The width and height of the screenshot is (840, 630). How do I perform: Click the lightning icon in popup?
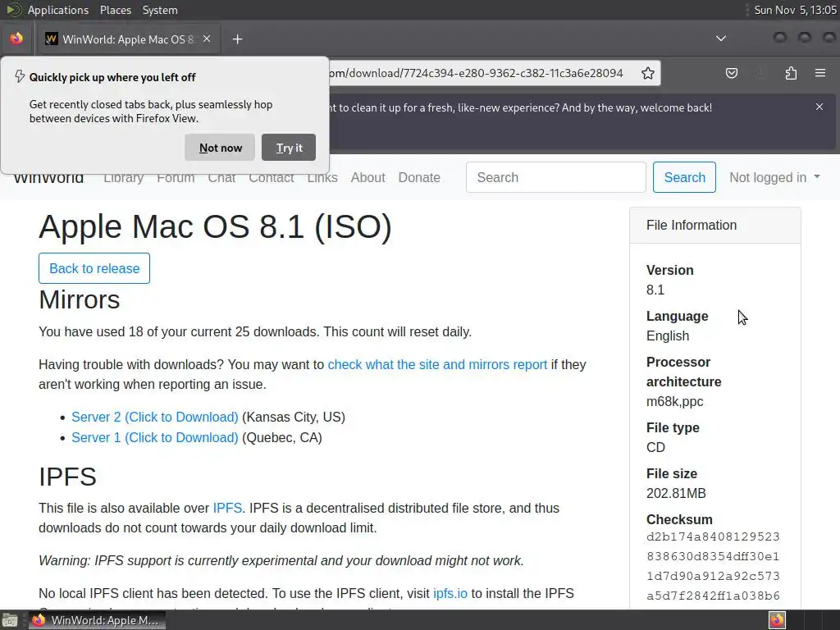(x=20, y=76)
